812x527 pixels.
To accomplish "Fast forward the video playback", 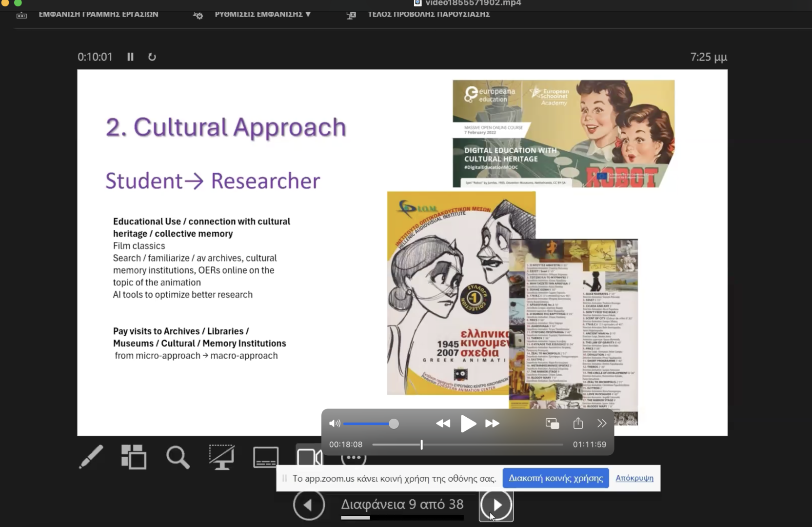I will 492,424.
